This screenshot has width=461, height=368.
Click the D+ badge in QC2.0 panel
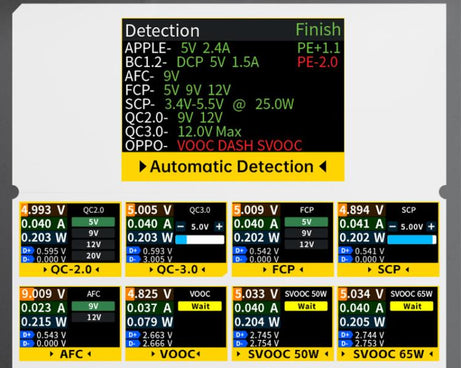click(27, 251)
